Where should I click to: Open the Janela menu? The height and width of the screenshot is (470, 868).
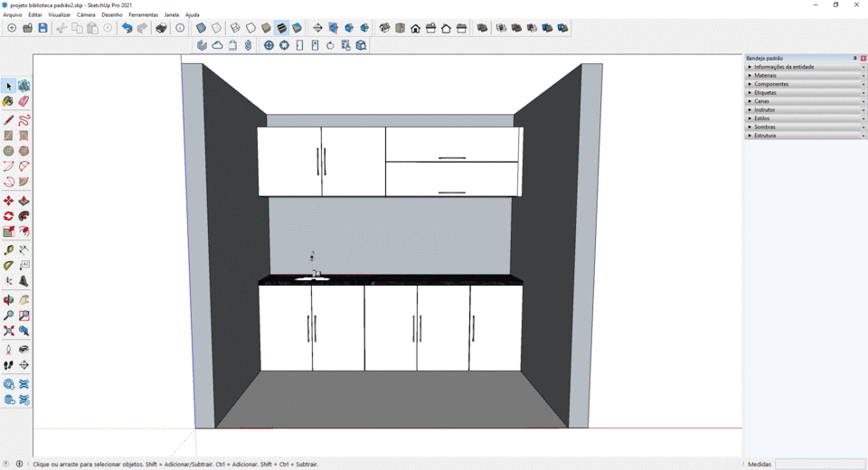pyautogui.click(x=172, y=15)
